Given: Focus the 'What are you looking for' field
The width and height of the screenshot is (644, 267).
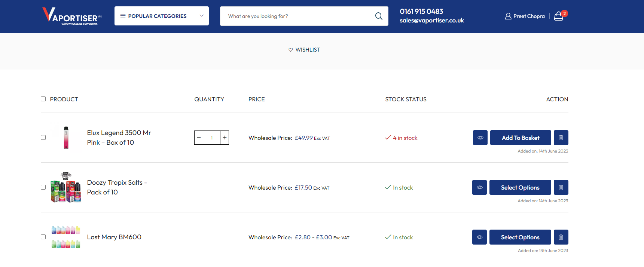Looking at the screenshot, I should point(297,16).
